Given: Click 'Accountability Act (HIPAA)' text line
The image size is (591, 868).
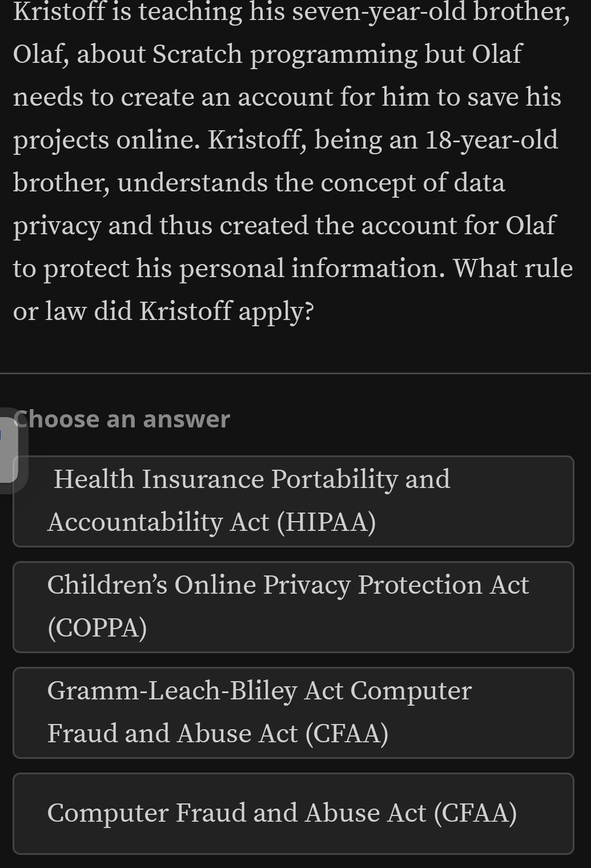Looking at the screenshot, I should click(x=212, y=522).
